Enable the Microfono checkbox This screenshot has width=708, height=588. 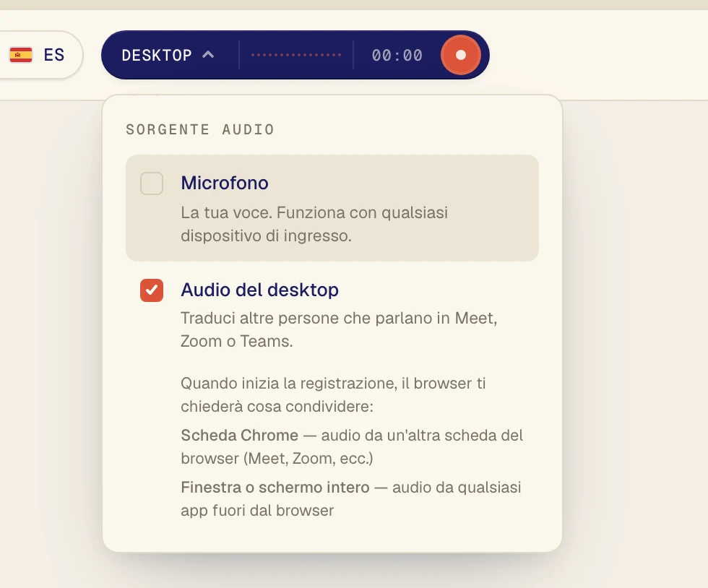tap(152, 183)
